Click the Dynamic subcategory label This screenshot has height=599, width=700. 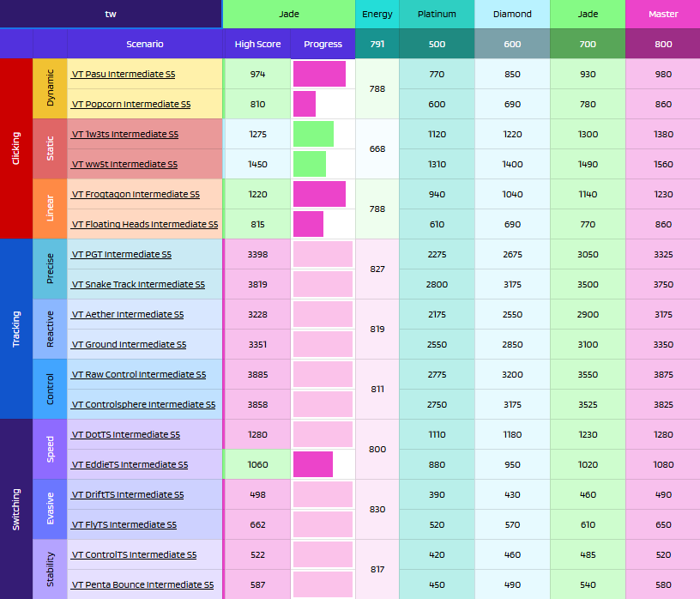(49, 88)
